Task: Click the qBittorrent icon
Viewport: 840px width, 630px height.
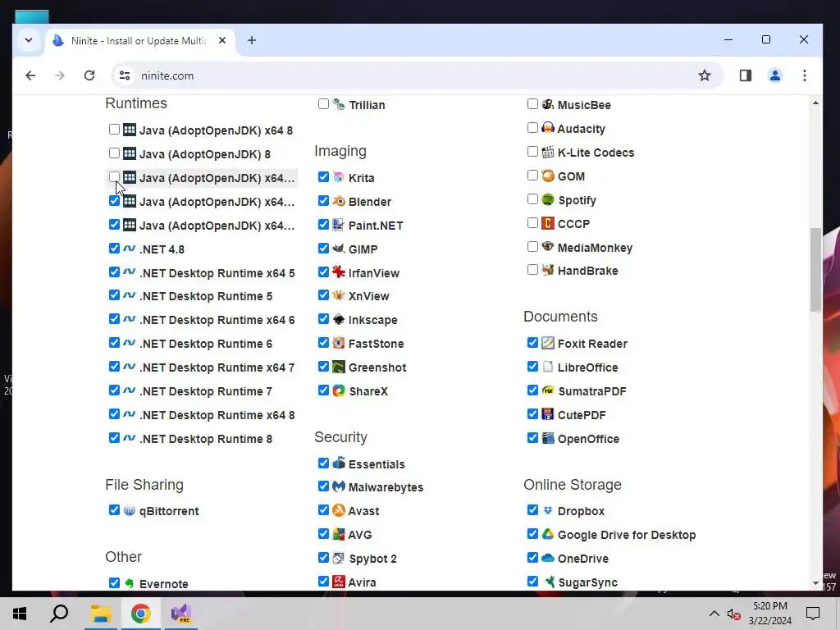Action: 129,510
